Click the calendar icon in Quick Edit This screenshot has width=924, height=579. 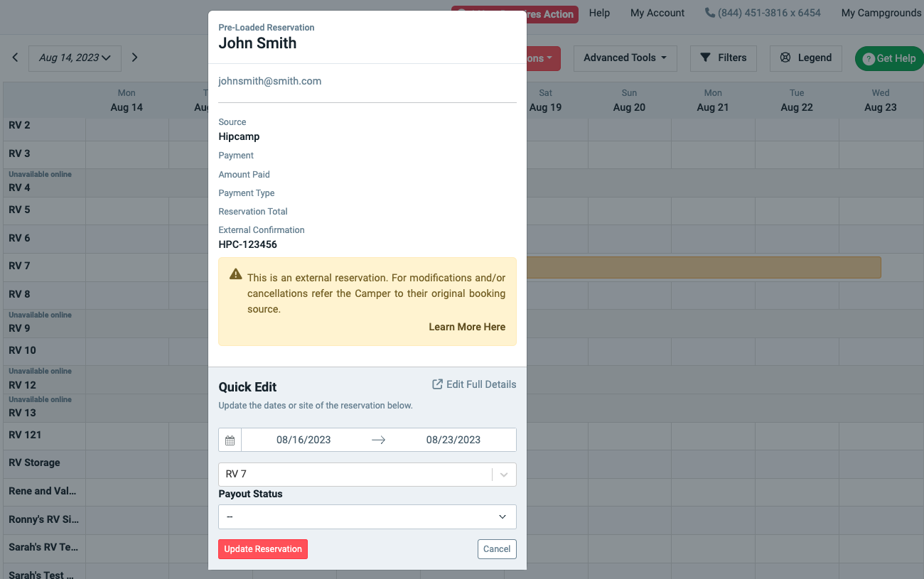point(230,440)
